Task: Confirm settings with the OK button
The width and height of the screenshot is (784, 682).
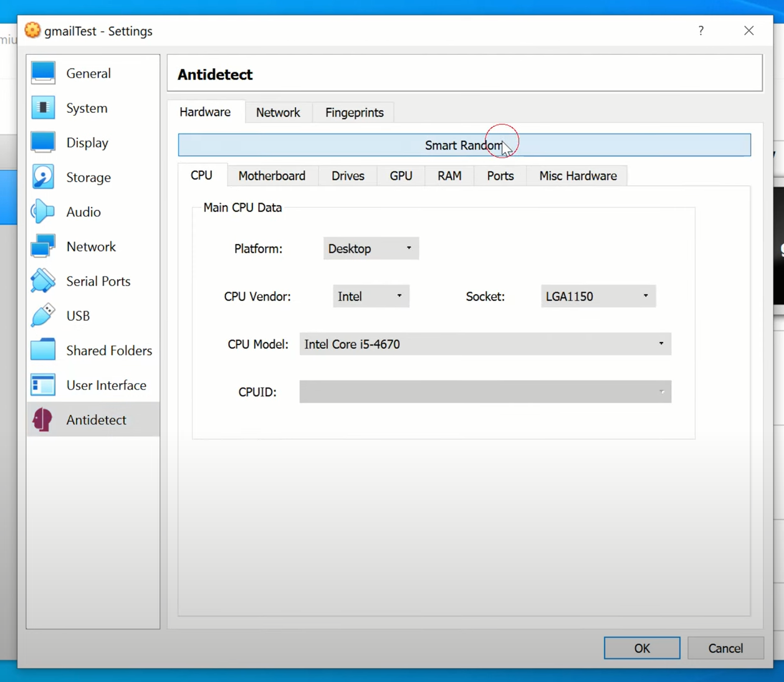Action: (x=642, y=648)
